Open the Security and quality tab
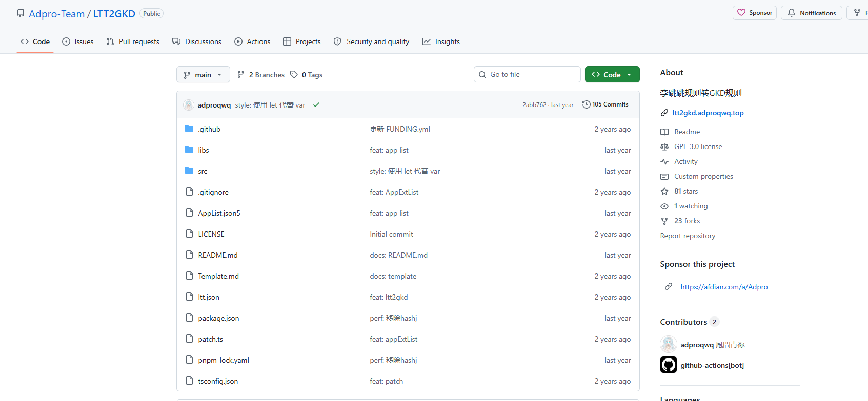 pyautogui.click(x=371, y=41)
